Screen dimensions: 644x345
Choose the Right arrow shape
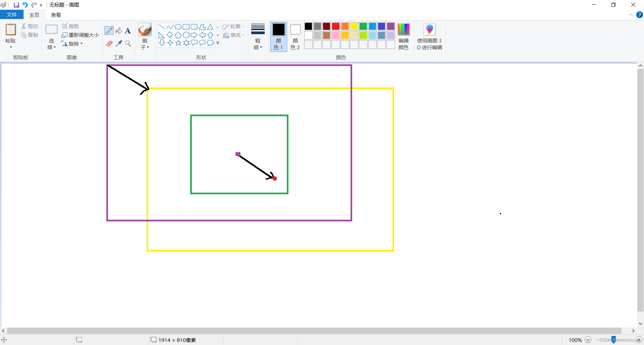point(194,35)
